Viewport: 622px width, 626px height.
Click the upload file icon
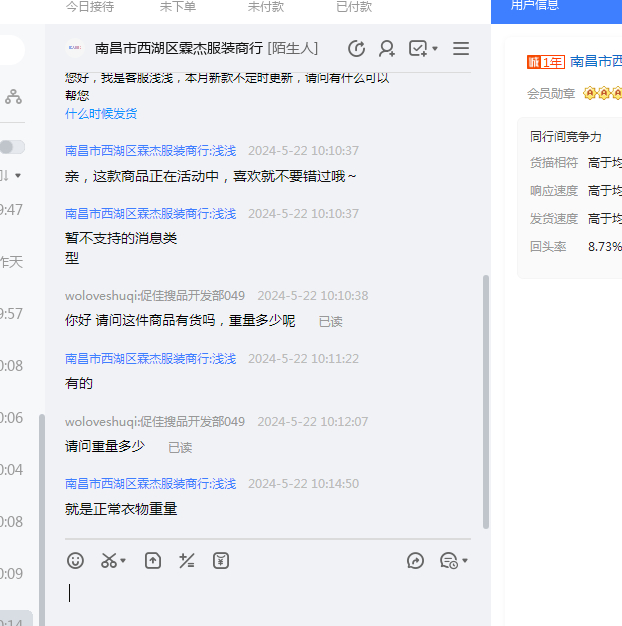point(152,561)
